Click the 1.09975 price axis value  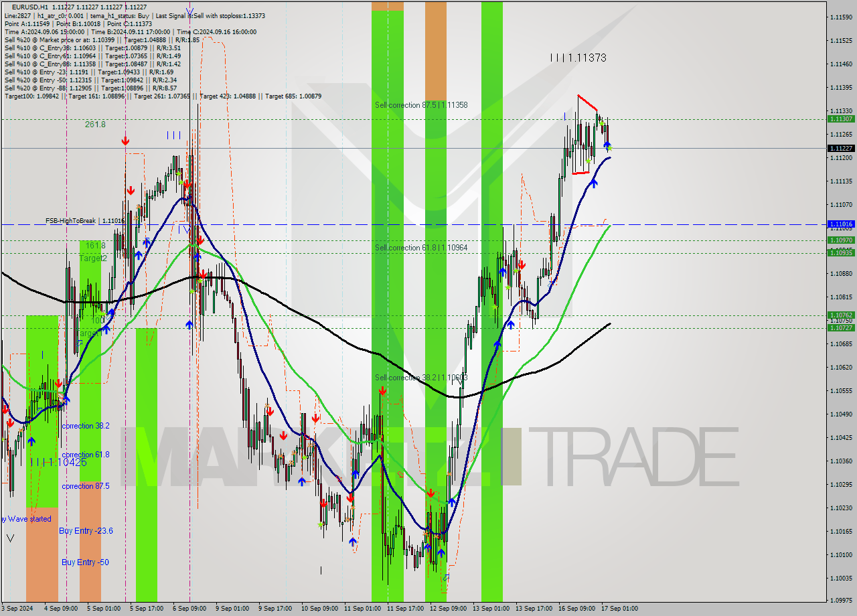(x=842, y=601)
